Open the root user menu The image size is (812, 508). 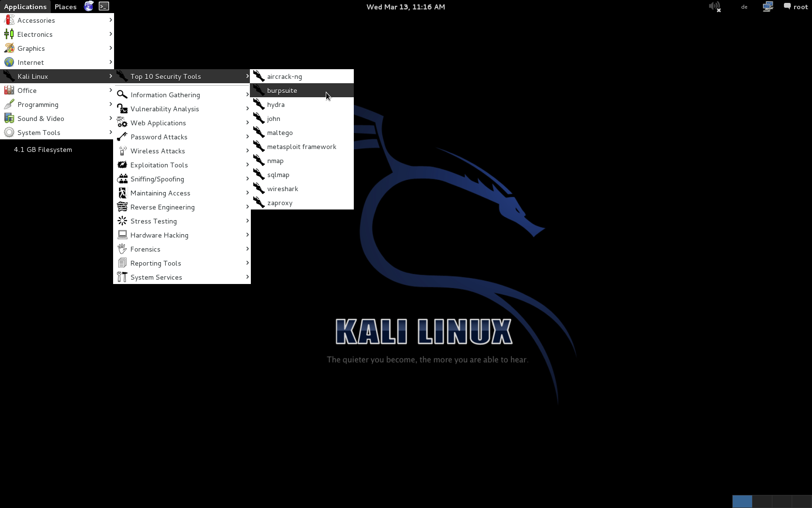pos(796,7)
